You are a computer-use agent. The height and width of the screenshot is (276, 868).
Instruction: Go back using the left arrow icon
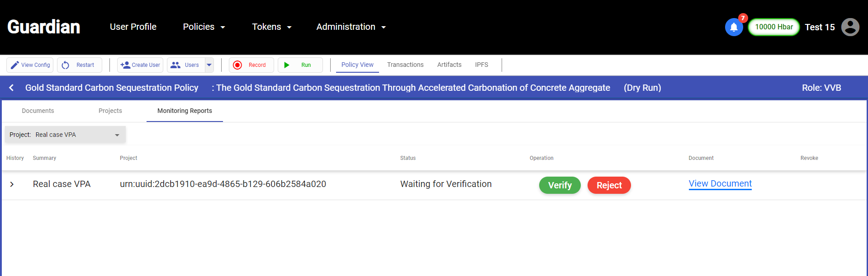[11, 88]
